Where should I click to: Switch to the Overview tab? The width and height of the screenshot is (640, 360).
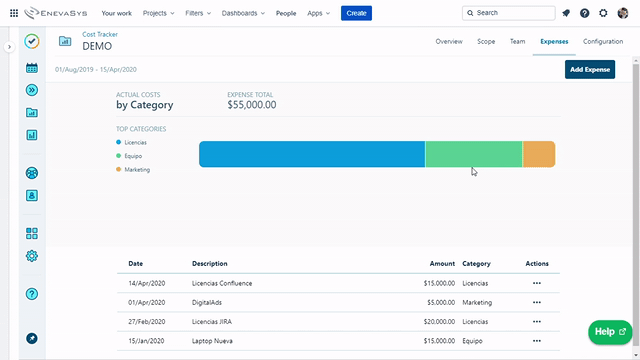point(449,41)
